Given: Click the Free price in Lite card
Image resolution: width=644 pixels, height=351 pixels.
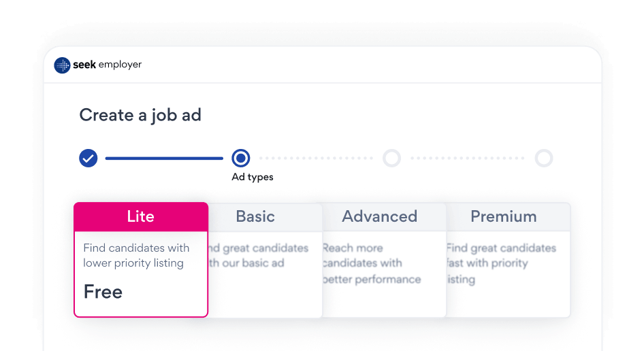Looking at the screenshot, I should pos(103,292).
